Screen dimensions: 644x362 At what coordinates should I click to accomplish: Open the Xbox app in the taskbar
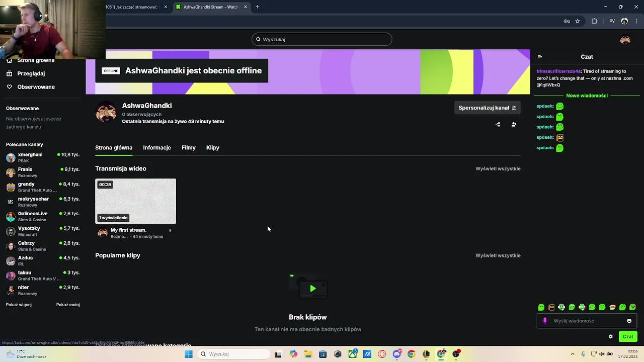coord(353,354)
